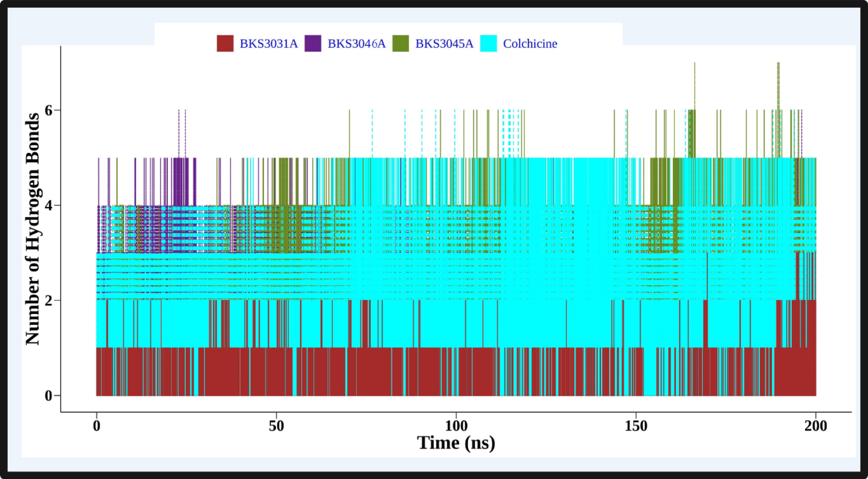
Task: Click the cyan Colchicine legend swatch
Action: (488, 44)
